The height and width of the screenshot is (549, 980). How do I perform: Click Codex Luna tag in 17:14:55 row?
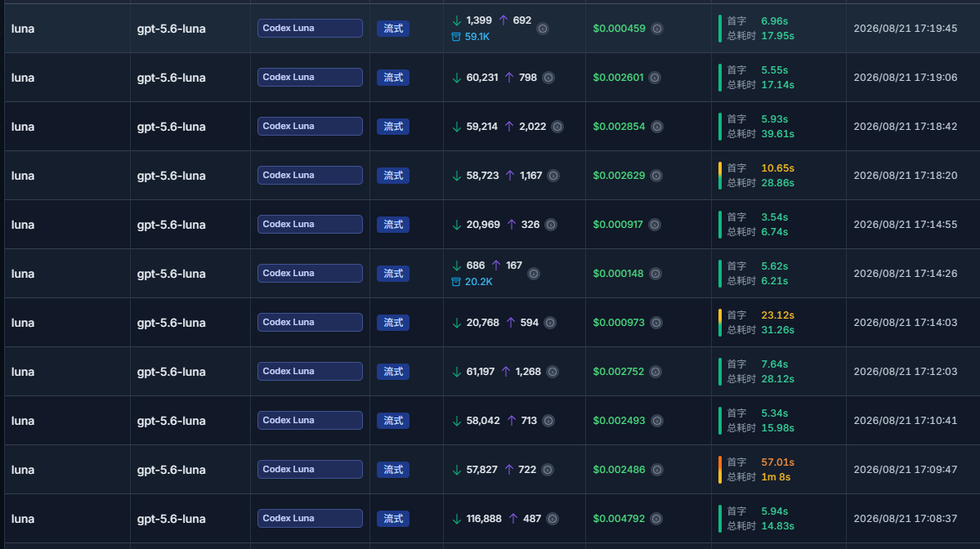(x=310, y=224)
